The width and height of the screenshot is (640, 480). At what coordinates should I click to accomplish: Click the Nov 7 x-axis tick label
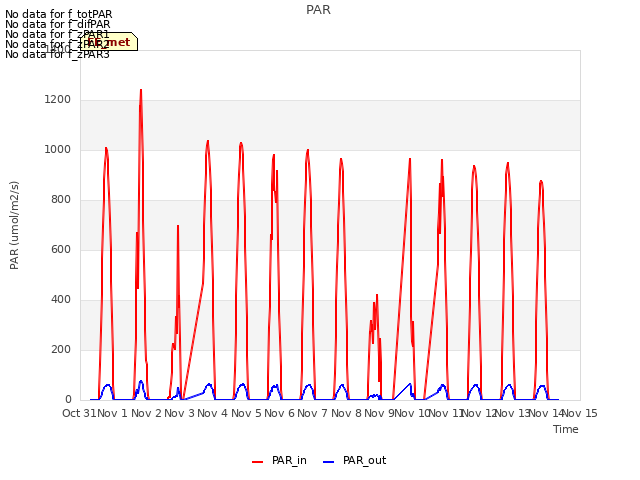click(312, 413)
